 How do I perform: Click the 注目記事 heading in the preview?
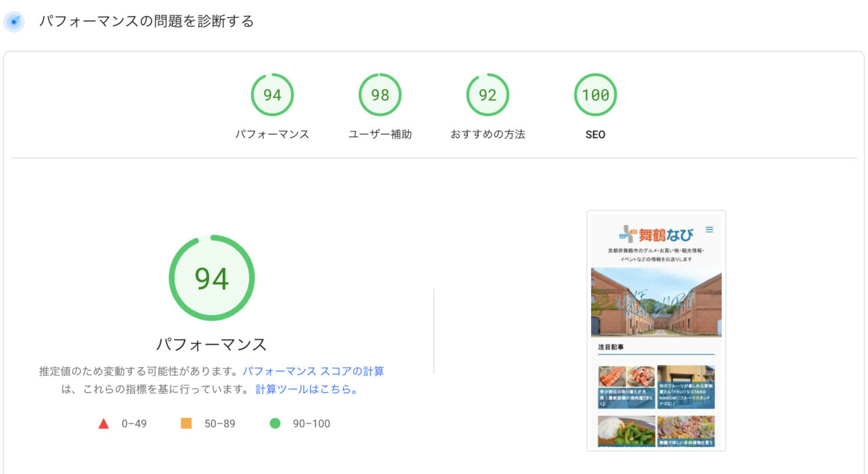[x=611, y=347]
